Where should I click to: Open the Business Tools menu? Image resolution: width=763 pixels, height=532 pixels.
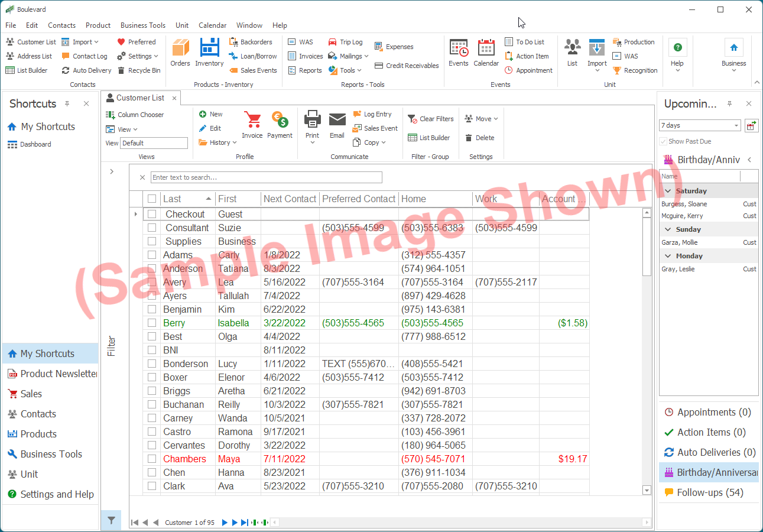pos(142,25)
